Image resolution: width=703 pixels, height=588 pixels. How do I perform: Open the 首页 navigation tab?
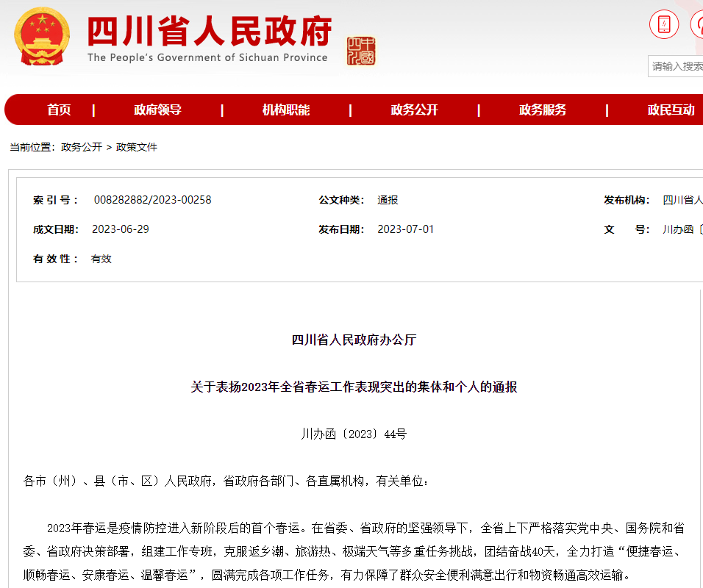(59, 110)
